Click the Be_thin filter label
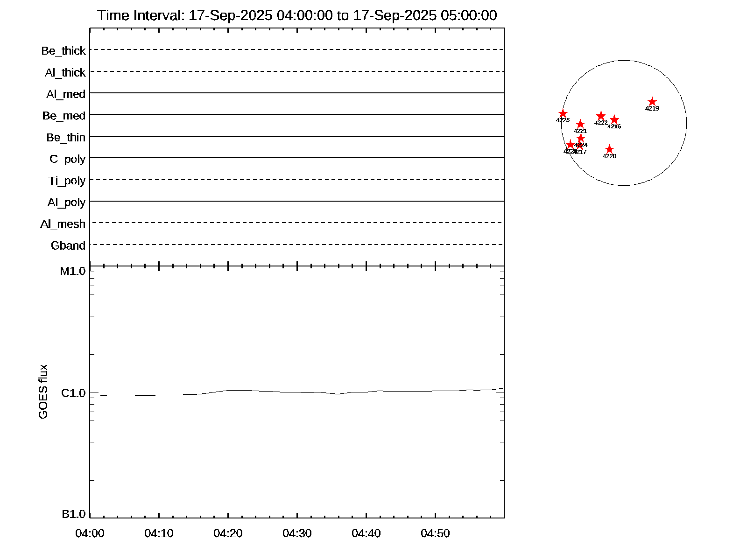 66,138
